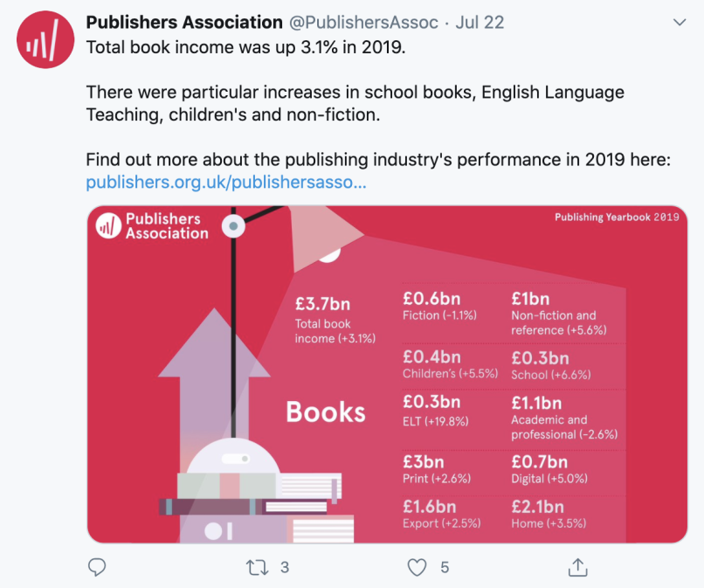The height and width of the screenshot is (588, 704).
Task: Like the tweet with the heart icon
Action: coord(418,568)
